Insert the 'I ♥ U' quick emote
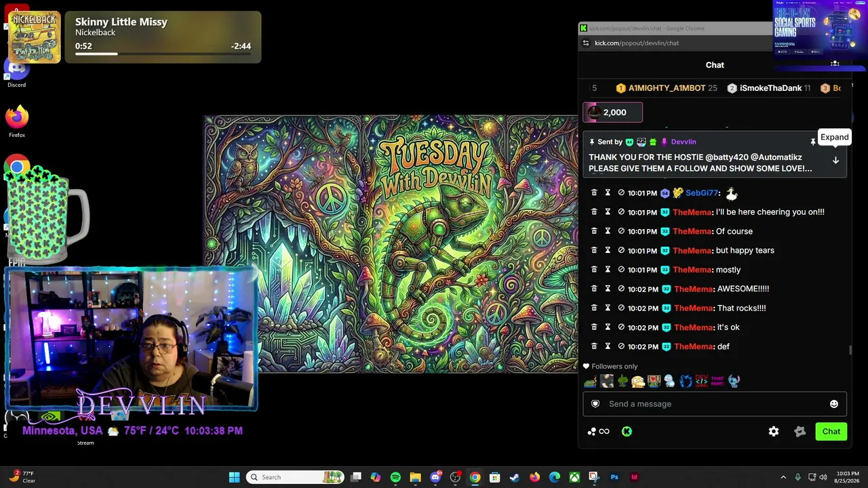 tap(654, 381)
